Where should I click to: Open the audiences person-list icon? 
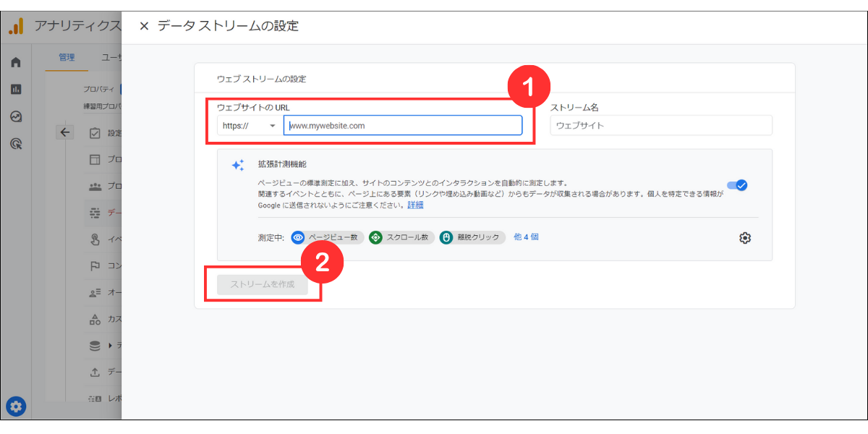tap(95, 292)
